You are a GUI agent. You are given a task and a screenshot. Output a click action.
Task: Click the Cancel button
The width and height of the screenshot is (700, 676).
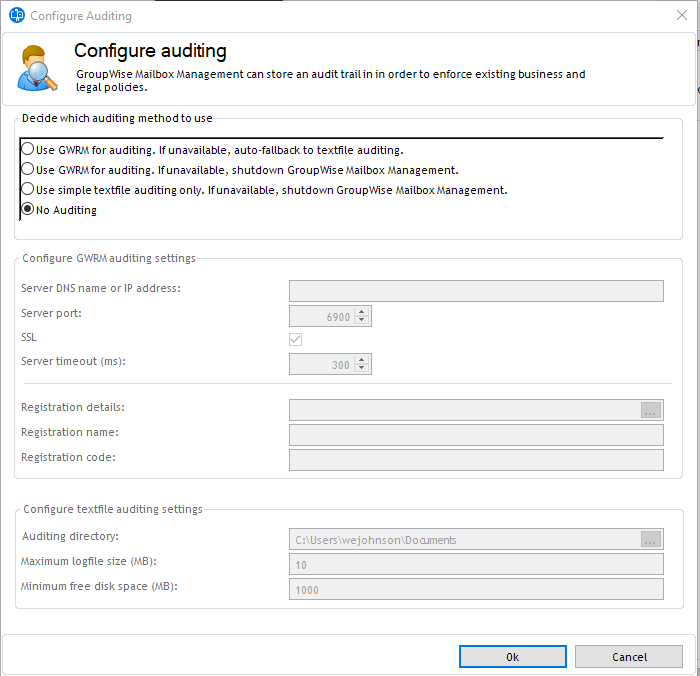point(629,657)
